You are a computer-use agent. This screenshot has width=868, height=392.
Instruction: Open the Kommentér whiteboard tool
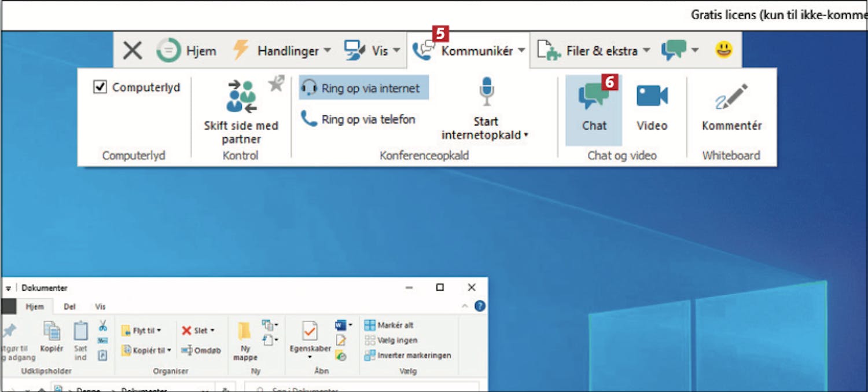pos(731,108)
